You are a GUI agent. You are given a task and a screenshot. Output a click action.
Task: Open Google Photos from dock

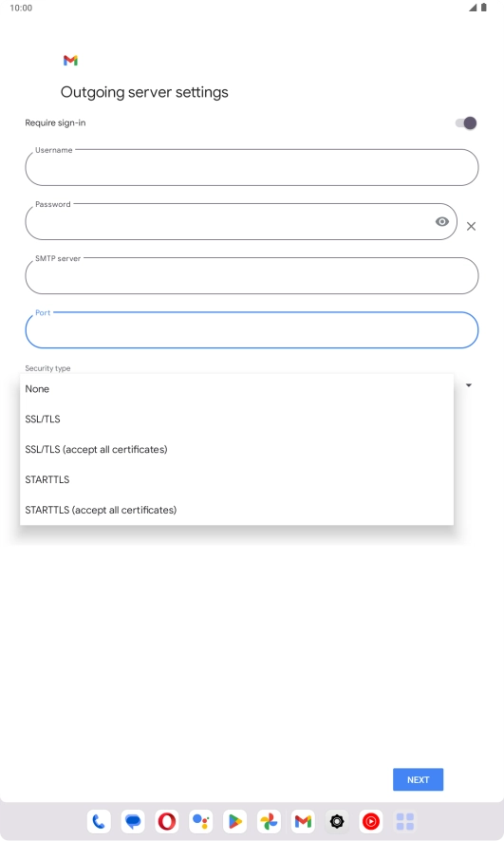[x=269, y=821]
